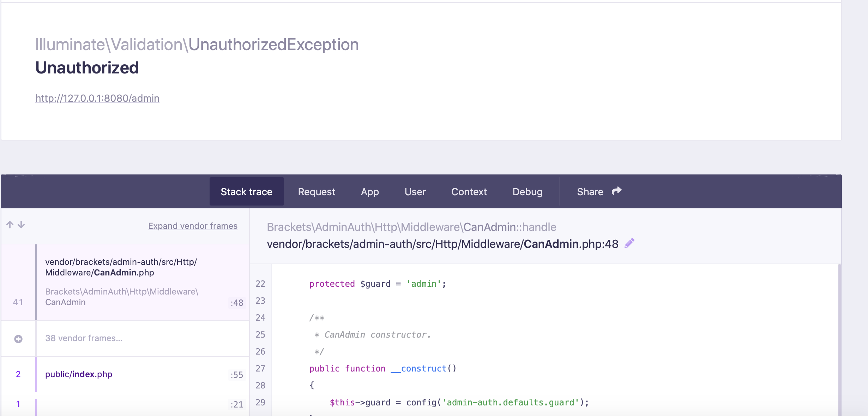
Task: Click the down arrow frame navigation icon
Action: pos(21,225)
